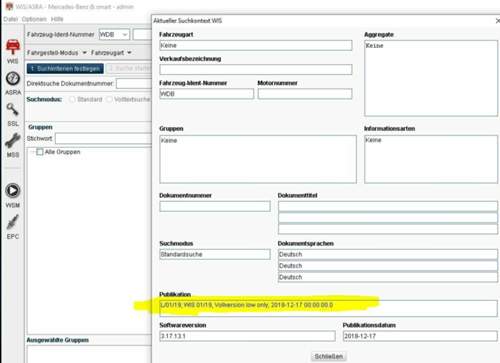Open the MSS wrench icon
This screenshot has height=363, width=500.
click(x=13, y=141)
